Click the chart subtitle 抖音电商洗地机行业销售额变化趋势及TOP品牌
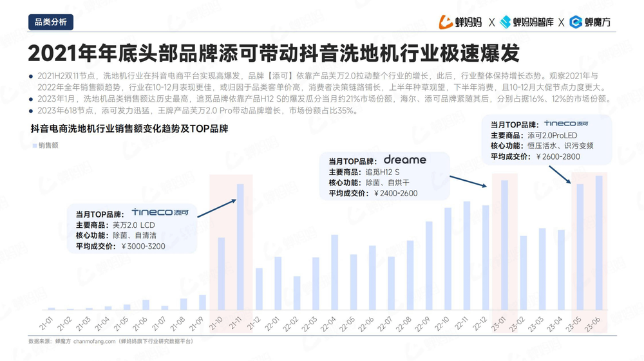The width and height of the screenshot is (644, 361). tap(129, 129)
